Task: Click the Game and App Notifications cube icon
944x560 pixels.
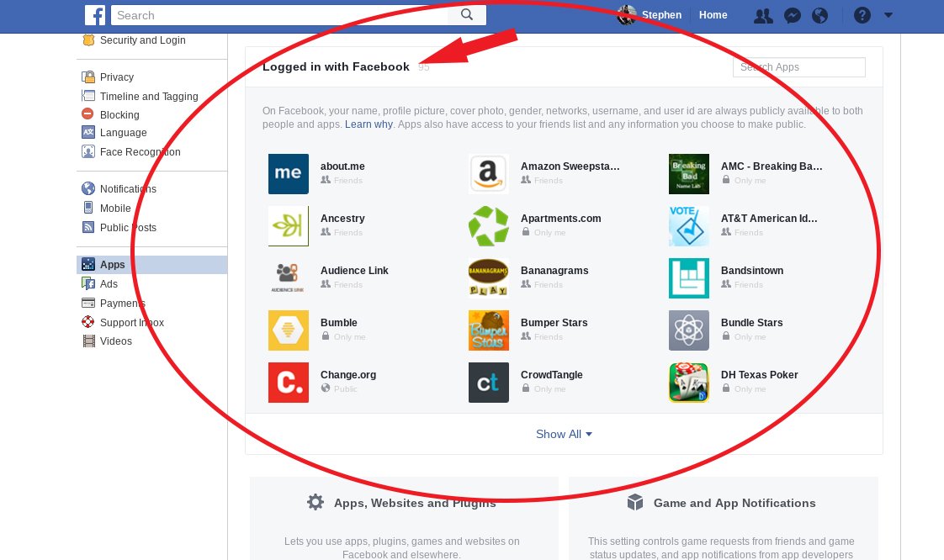Action: pos(635,502)
